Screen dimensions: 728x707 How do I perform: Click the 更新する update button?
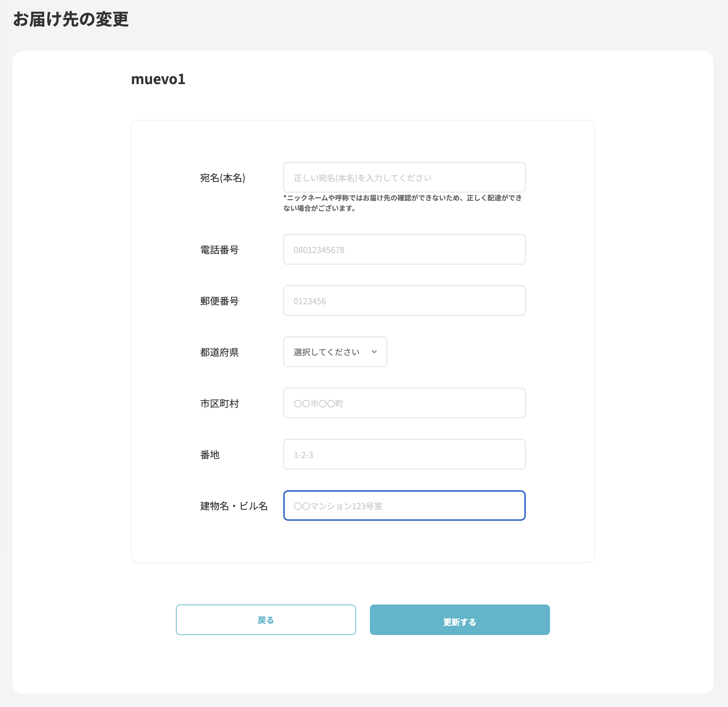(x=459, y=619)
